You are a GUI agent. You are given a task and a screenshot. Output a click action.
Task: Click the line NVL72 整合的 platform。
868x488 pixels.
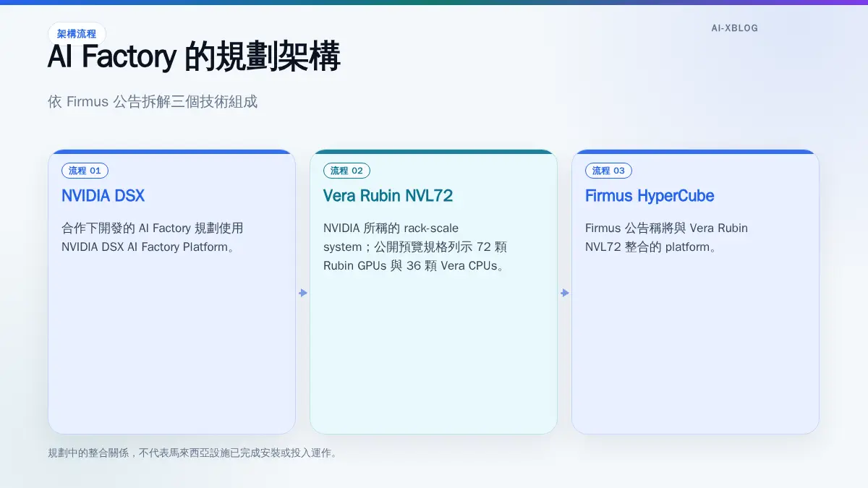[x=651, y=247]
